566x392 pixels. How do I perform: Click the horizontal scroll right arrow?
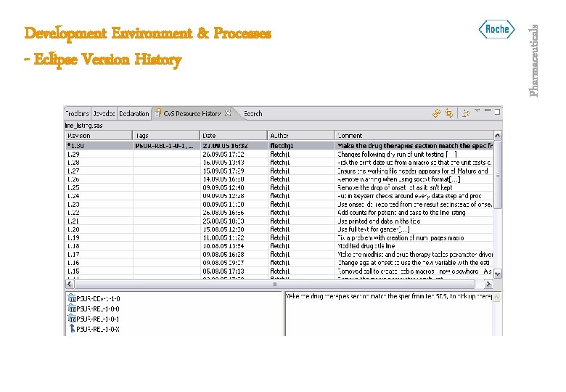pyautogui.click(x=488, y=284)
